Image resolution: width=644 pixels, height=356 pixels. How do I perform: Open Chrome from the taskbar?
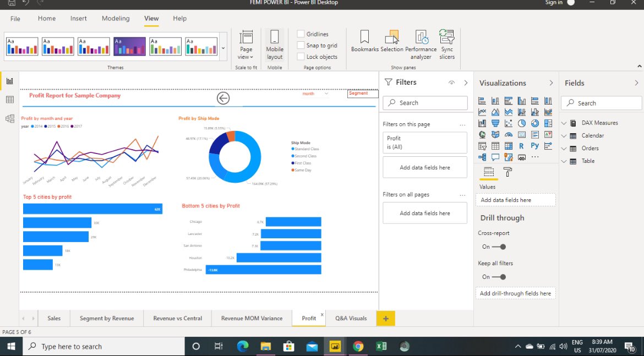point(358,347)
